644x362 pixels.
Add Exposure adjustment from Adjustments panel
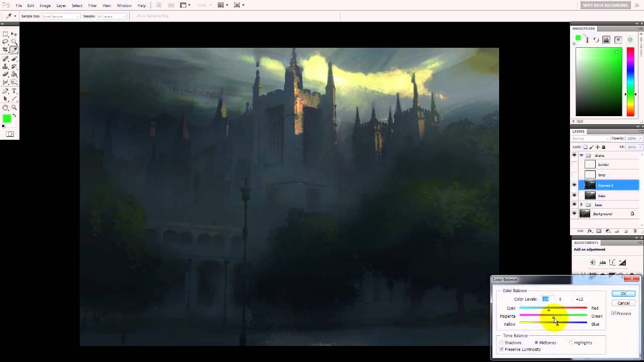coord(622,262)
